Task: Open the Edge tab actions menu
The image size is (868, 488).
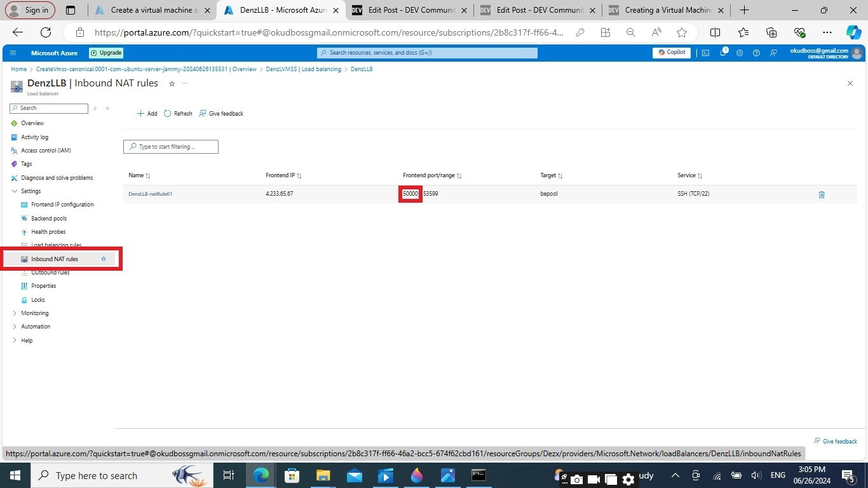Action: pos(71,10)
